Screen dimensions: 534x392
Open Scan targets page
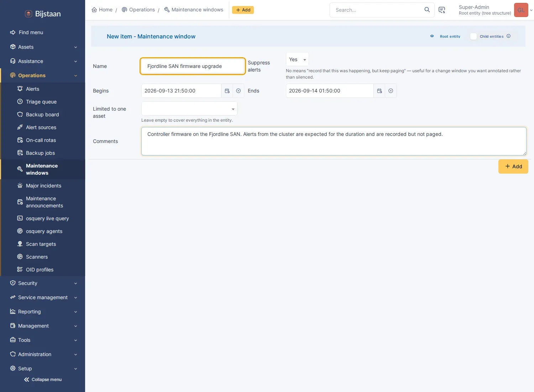[41, 244]
